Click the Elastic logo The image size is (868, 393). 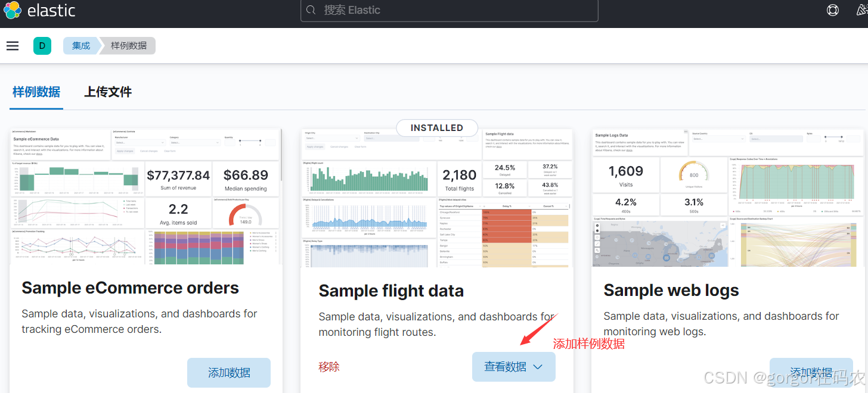point(39,10)
